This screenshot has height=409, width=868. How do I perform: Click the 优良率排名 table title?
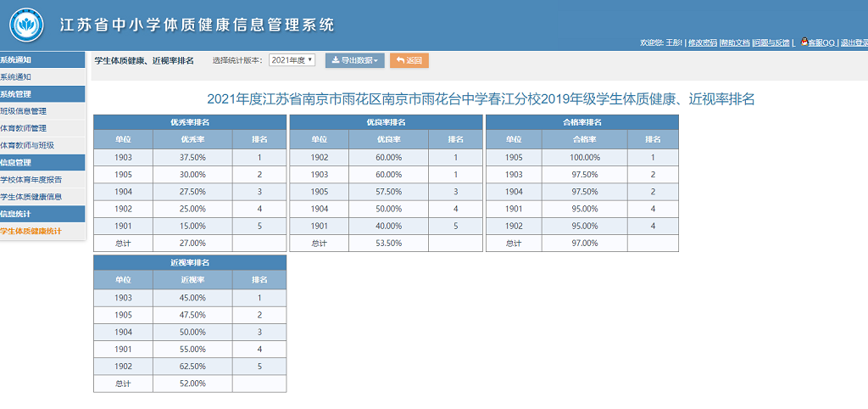[x=386, y=122]
